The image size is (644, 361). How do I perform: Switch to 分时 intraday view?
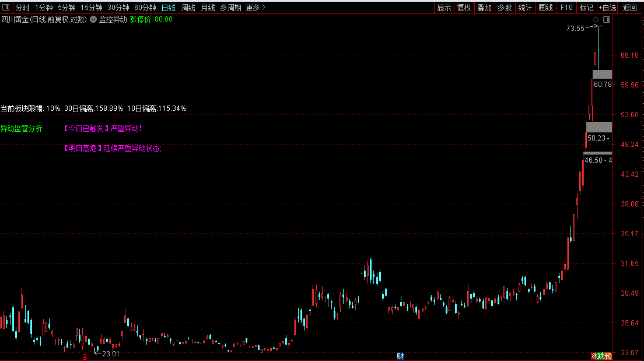(23, 8)
